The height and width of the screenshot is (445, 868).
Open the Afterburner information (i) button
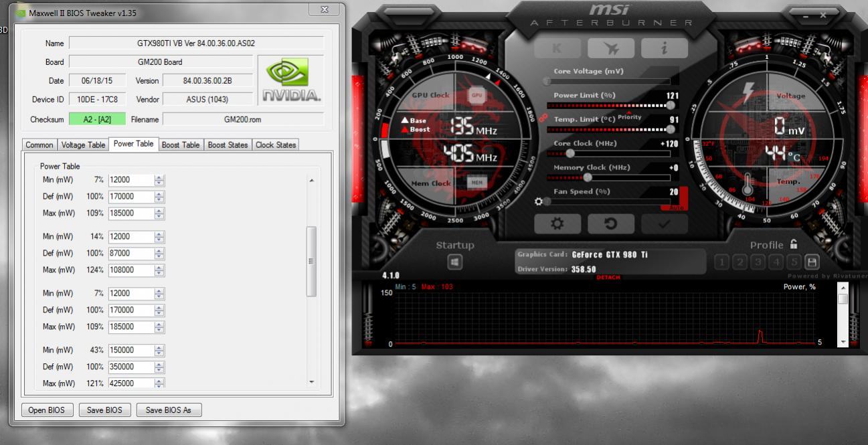(664, 48)
